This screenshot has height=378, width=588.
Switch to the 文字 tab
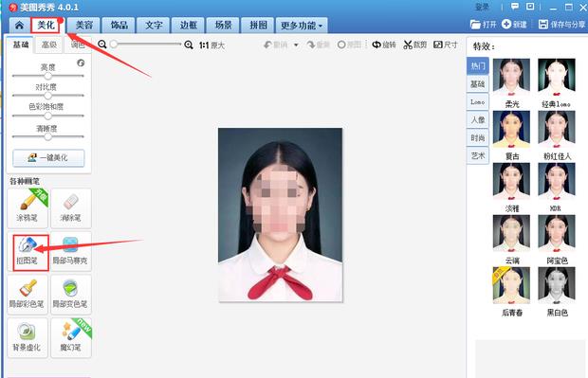coord(154,25)
